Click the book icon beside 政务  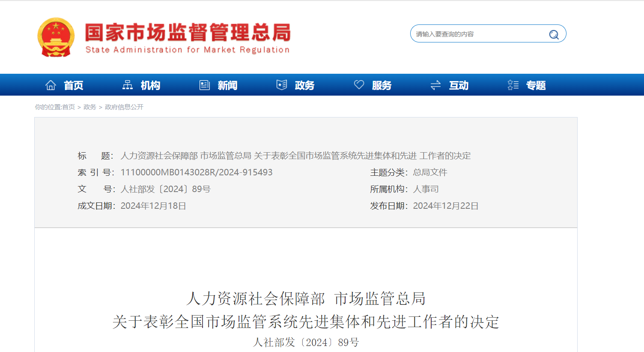tap(282, 85)
